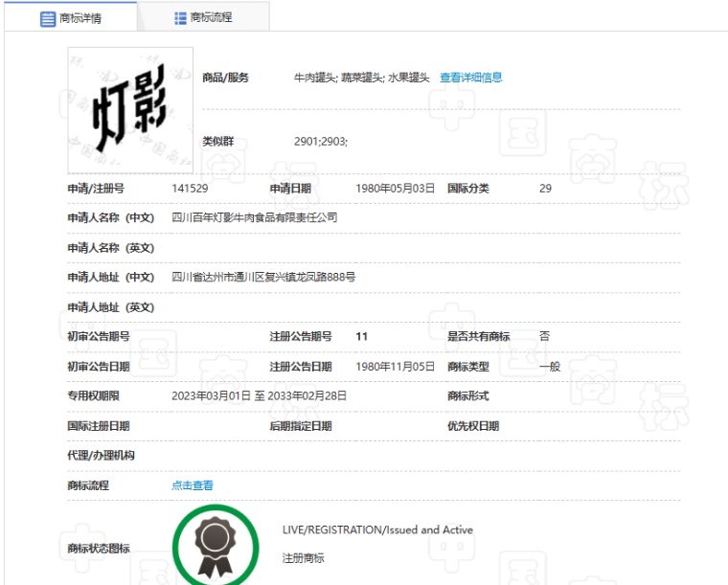Click the application date 1980年05月03日

tap(395, 189)
